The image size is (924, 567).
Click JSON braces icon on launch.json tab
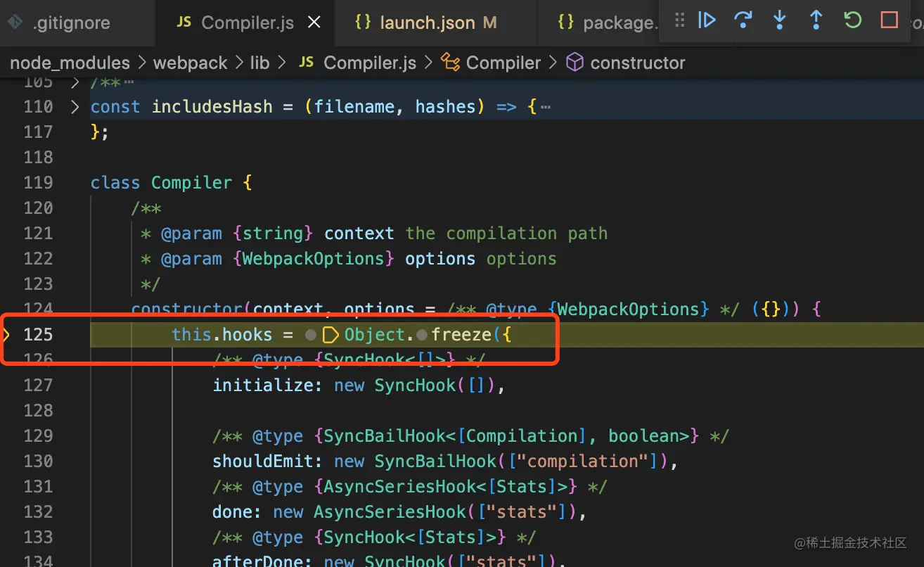point(363,23)
